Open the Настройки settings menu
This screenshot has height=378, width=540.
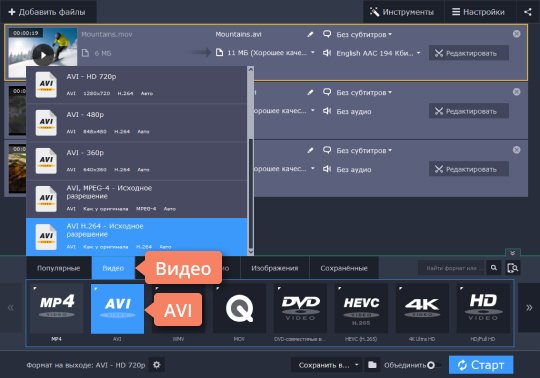tap(478, 12)
